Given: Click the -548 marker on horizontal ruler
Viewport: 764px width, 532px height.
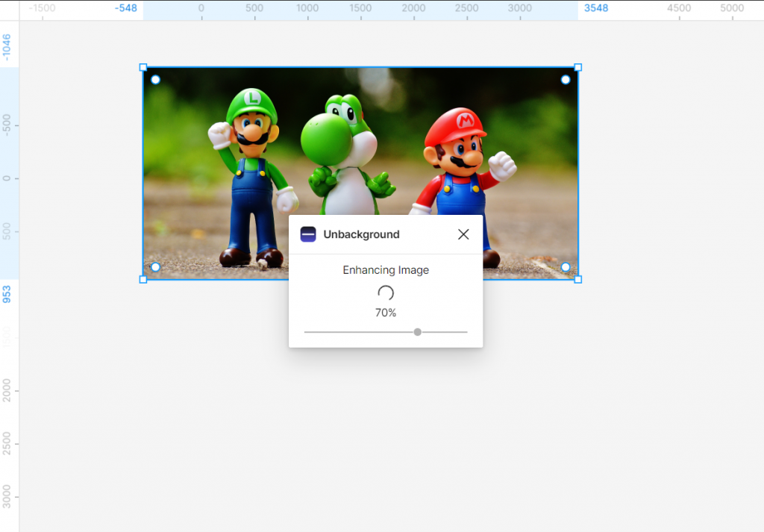Looking at the screenshot, I should 125,9.
